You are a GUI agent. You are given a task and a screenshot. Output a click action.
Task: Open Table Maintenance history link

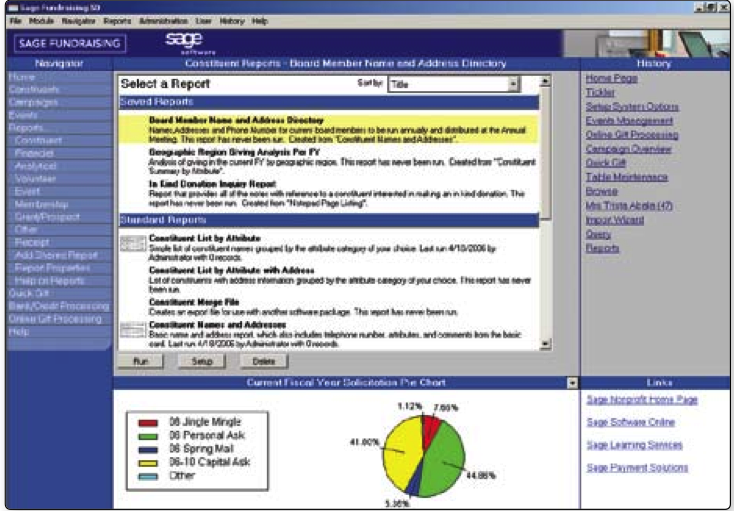[x=627, y=177]
